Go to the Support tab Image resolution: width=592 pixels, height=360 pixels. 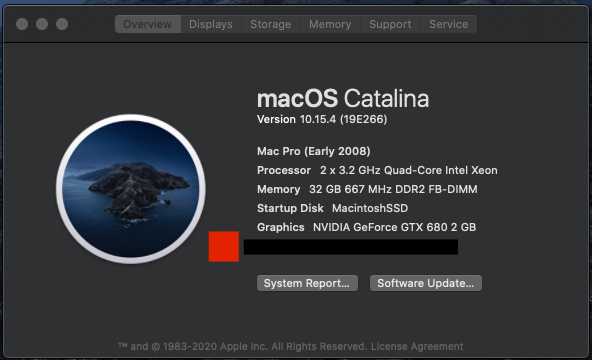390,24
